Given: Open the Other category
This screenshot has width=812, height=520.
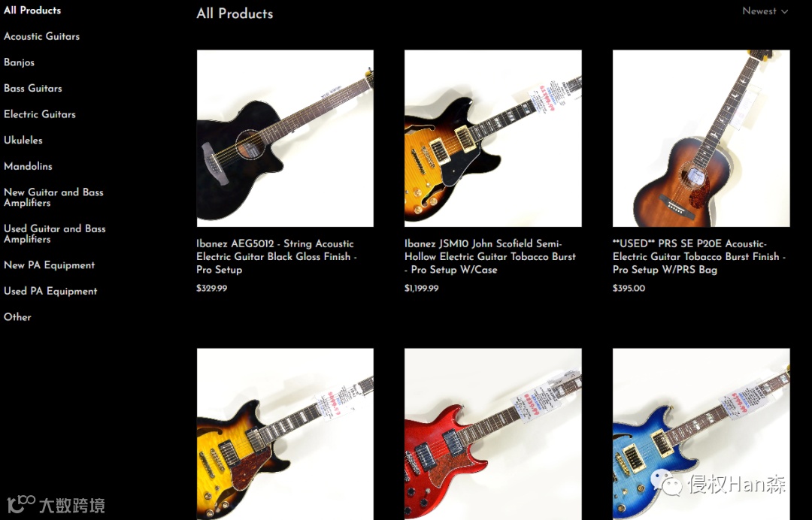Looking at the screenshot, I should click(x=17, y=316).
